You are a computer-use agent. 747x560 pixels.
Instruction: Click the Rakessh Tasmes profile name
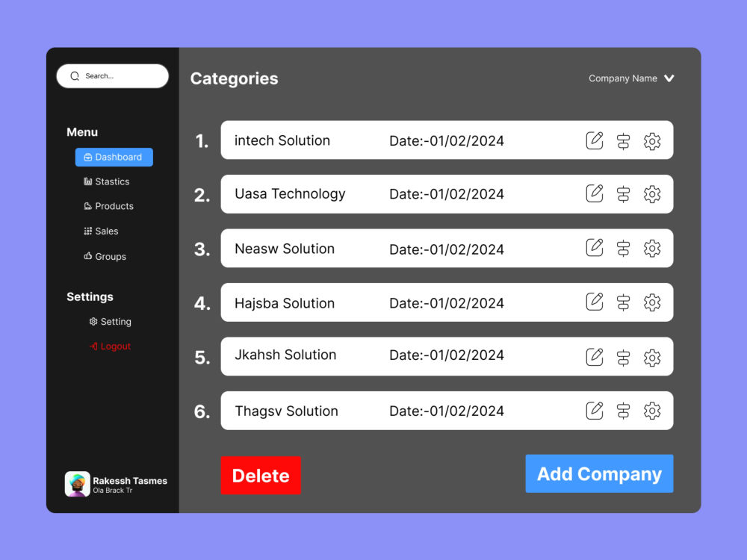coord(130,481)
